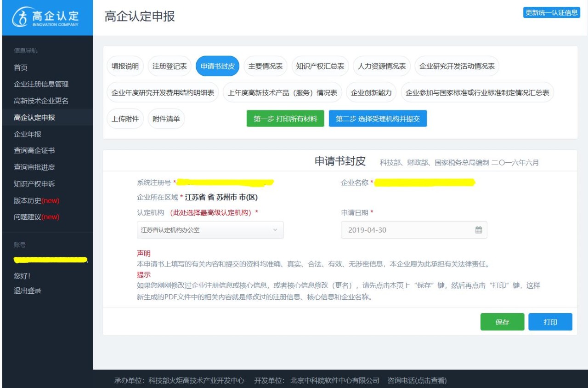This screenshot has width=588, height=388.
Task: Click the green 保存 button
Action: (x=502, y=322)
